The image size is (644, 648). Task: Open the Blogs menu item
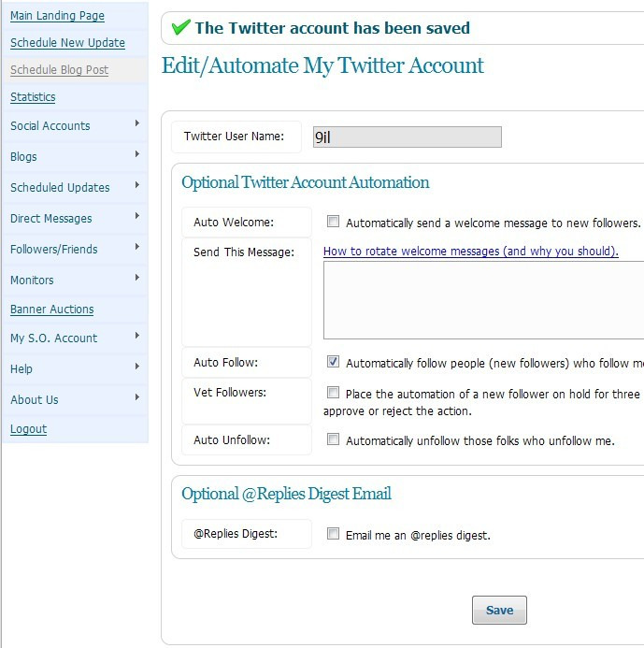pos(75,157)
